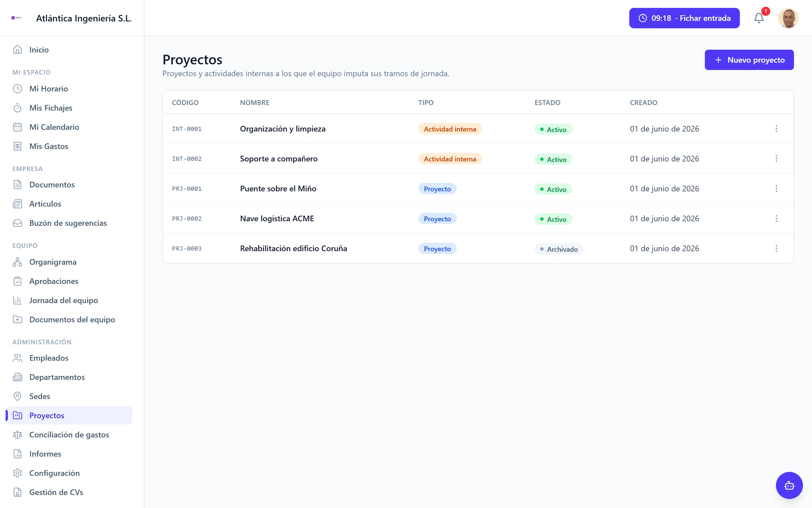Click Actividad interna badge of INT-0001
This screenshot has height=508, width=812.
tap(450, 129)
